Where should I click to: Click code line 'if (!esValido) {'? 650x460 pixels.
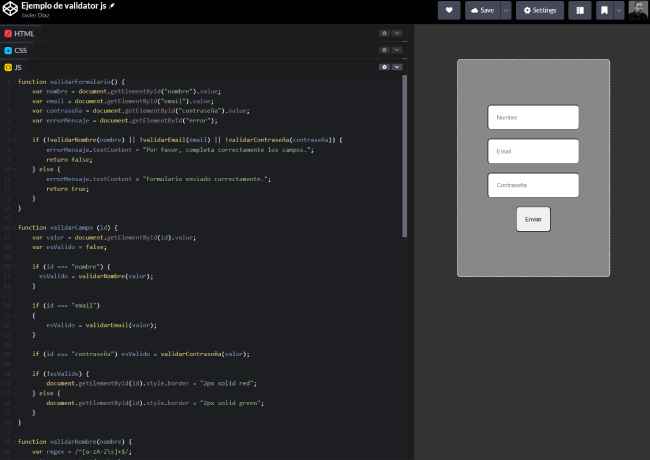click(x=61, y=373)
